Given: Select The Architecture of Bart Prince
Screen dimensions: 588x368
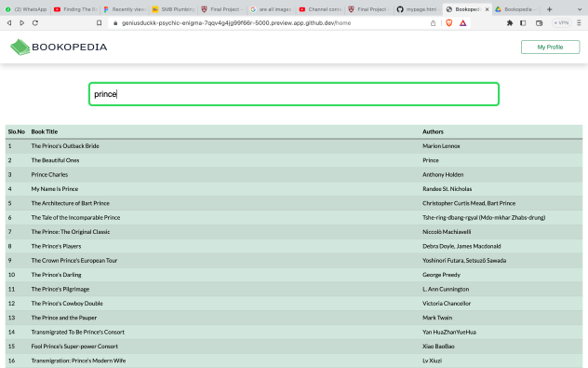Looking at the screenshot, I should pos(70,203).
